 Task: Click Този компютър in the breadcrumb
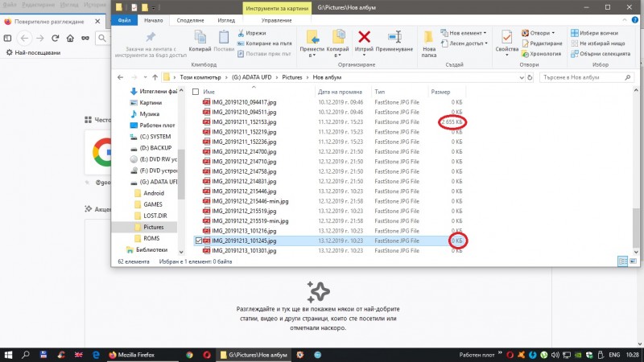(x=200, y=77)
